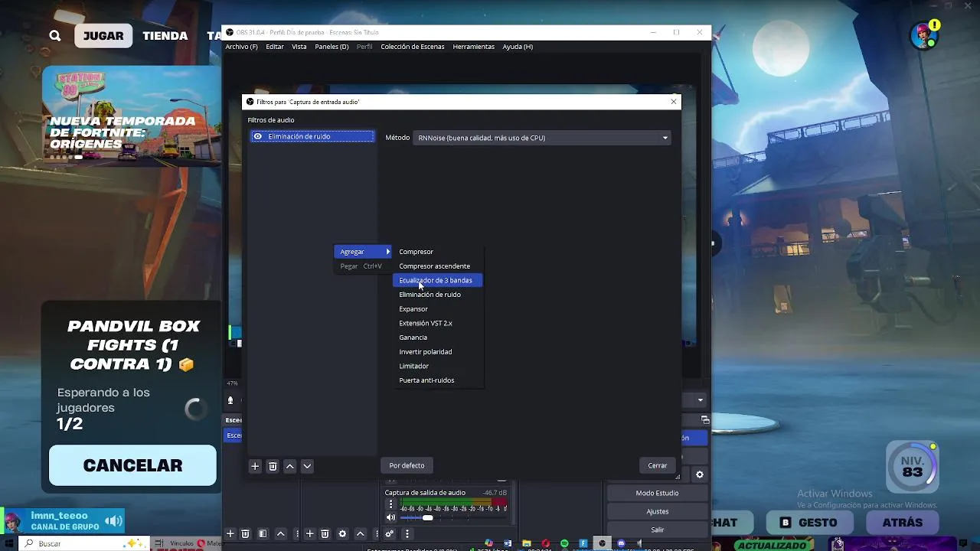Remove source using sources trash icon
The width and height of the screenshot is (980, 551).
(325, 533)
